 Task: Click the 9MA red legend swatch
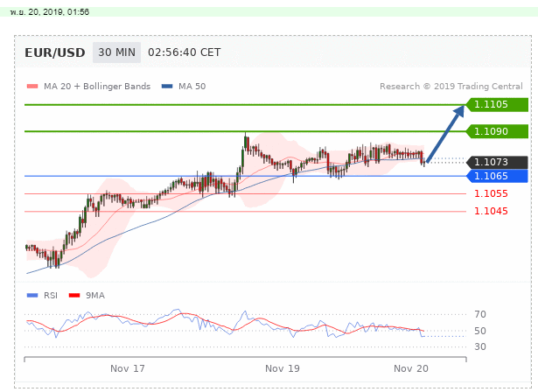pyautogui.click(x=74, y=295)
